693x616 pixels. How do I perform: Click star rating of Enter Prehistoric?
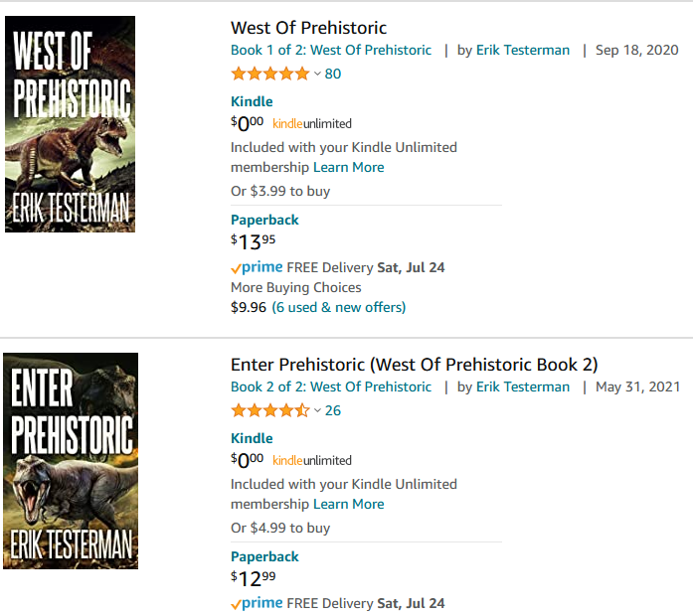269,410
